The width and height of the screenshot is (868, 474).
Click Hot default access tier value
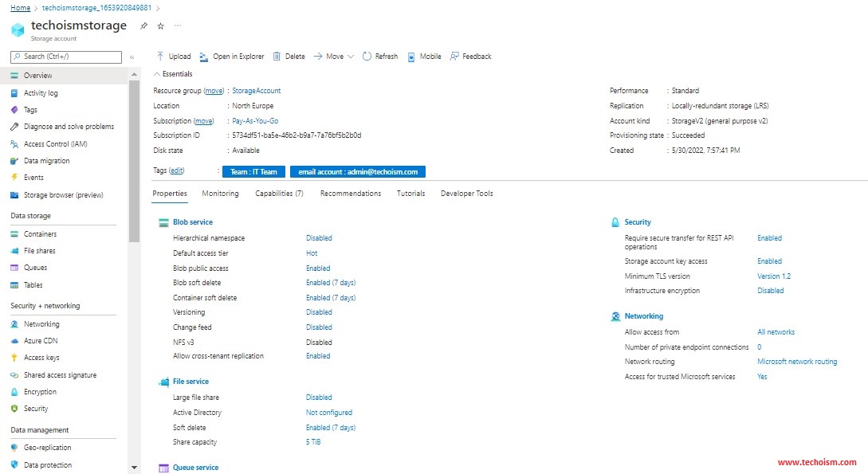tap(312, 253)
